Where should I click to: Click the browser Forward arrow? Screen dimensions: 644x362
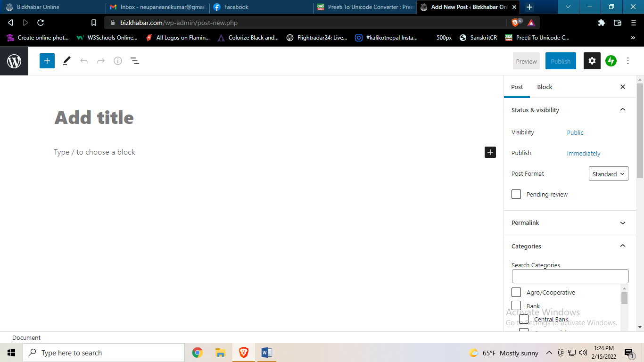25,23
